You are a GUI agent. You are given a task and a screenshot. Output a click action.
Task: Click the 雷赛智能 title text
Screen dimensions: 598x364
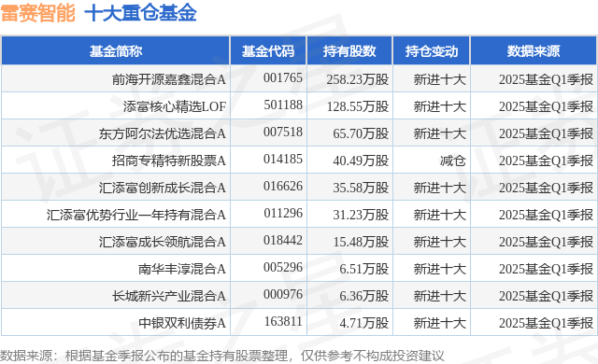click(38, 13)
